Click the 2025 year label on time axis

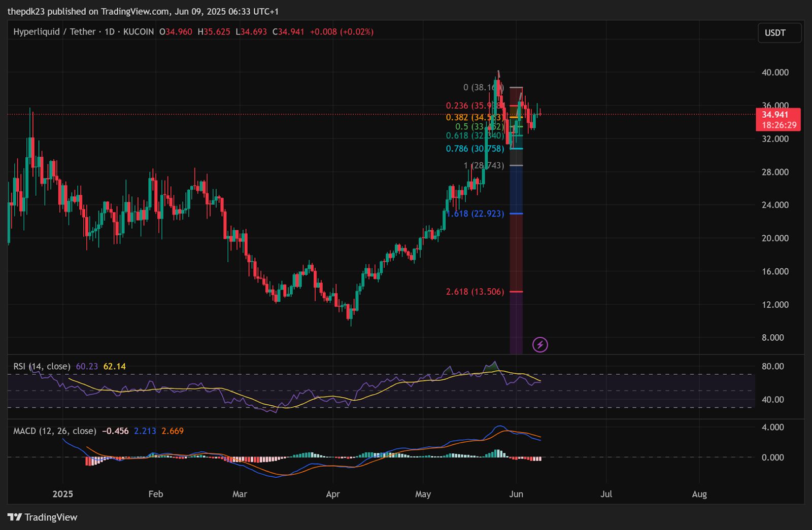tap(63, 494)
